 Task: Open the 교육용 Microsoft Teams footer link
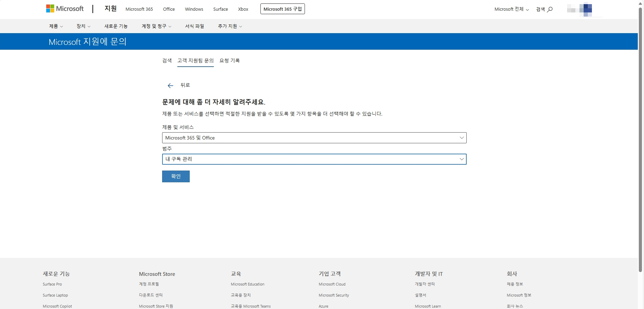coord(251,306)
